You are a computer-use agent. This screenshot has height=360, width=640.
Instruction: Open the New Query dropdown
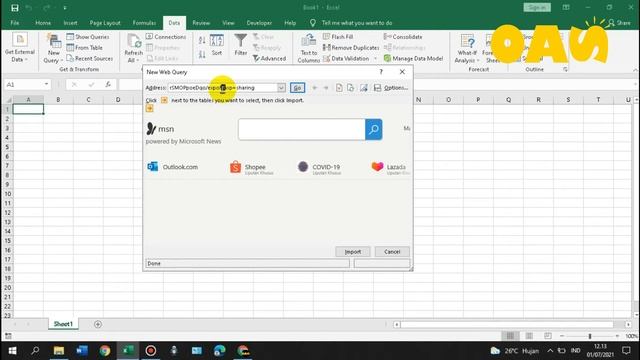[x=53, y=48]
